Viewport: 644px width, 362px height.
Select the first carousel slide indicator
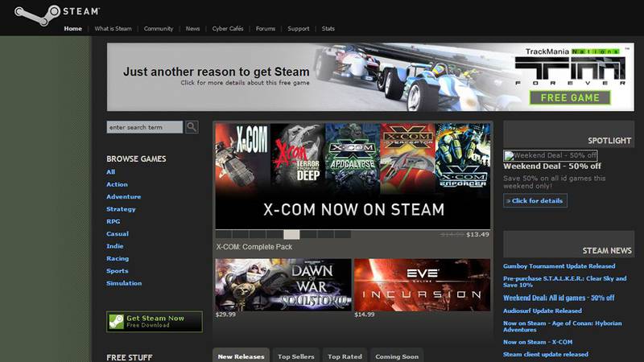224,234
